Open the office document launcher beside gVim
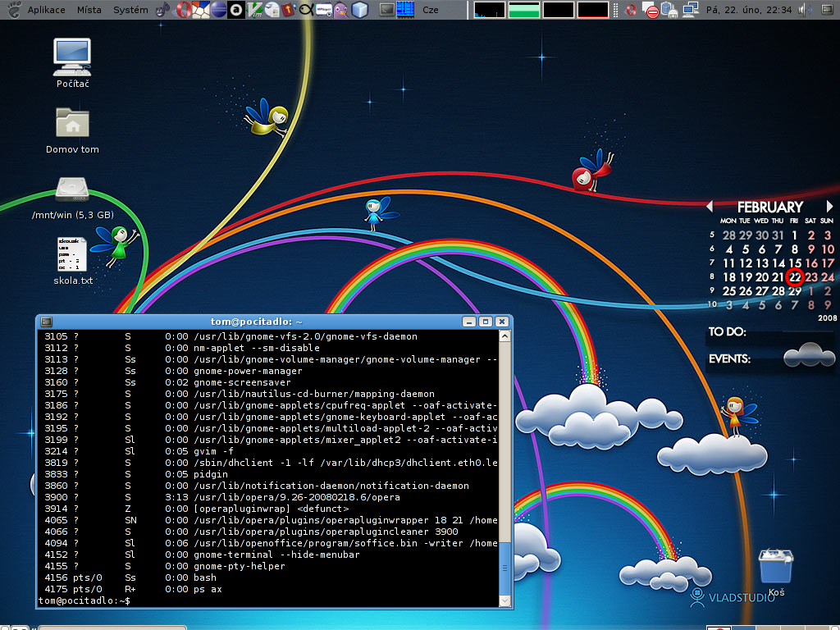This screenshot has height=630, width=840. pos(272,10)
